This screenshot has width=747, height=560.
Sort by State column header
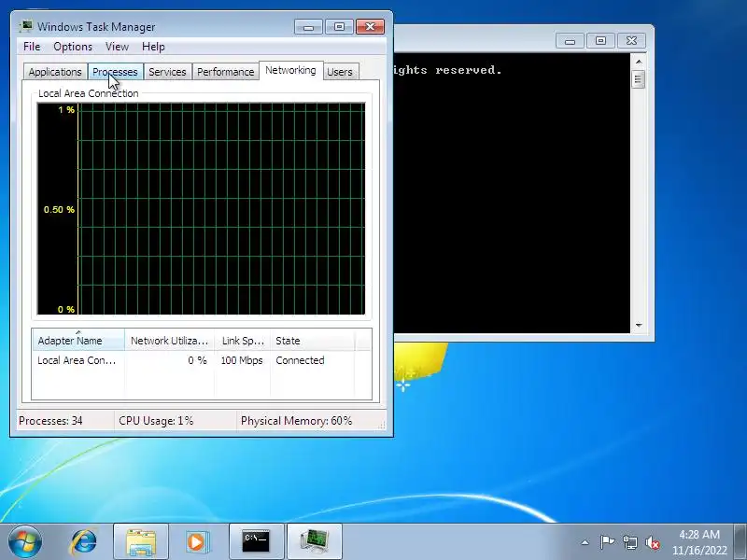pos(313,341)
